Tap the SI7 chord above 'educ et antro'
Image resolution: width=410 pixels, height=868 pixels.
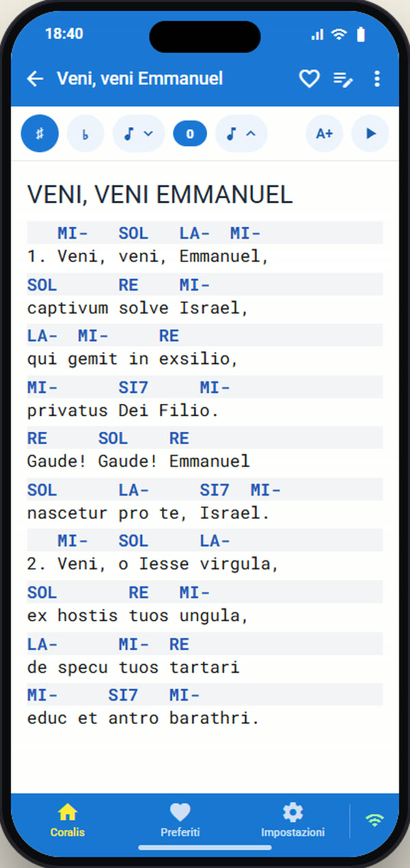point(123,695)
